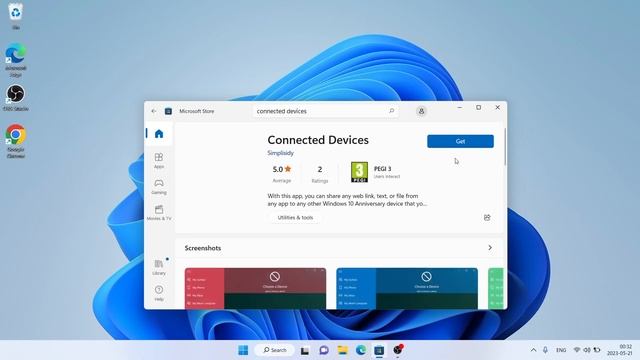Image resolution: width=640 pixels, height=360 pixels.
Task: Open Help in Store sidebar
Action: point(159,293)
